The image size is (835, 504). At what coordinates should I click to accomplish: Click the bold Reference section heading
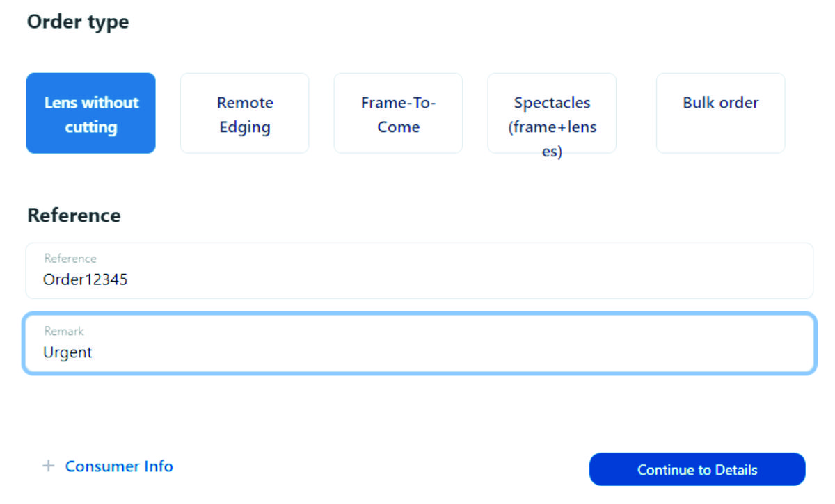[74, 216]
